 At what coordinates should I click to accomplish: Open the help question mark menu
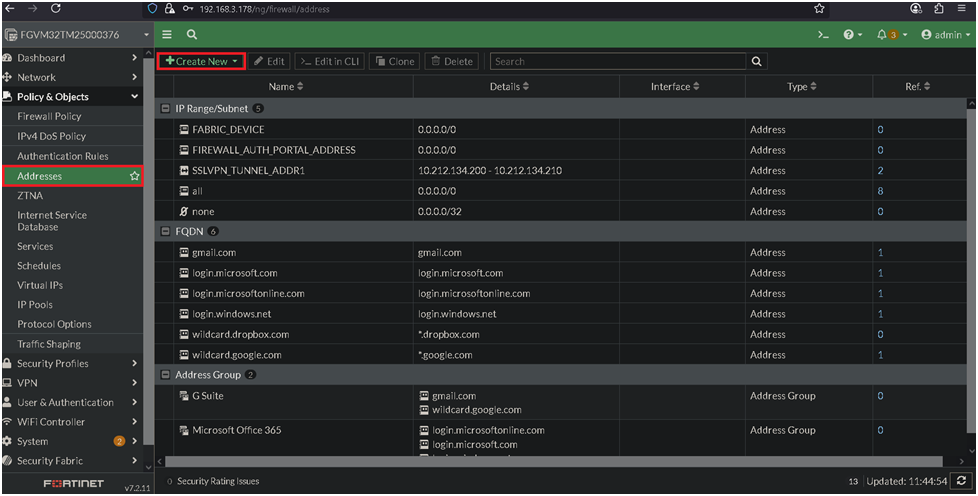click(852, 35)
